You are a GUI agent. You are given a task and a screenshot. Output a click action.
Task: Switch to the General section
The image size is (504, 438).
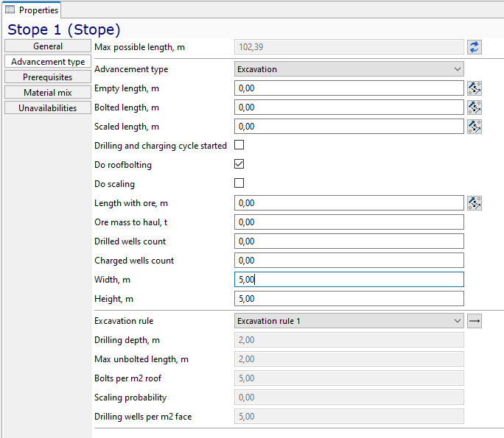pos(48,46)
